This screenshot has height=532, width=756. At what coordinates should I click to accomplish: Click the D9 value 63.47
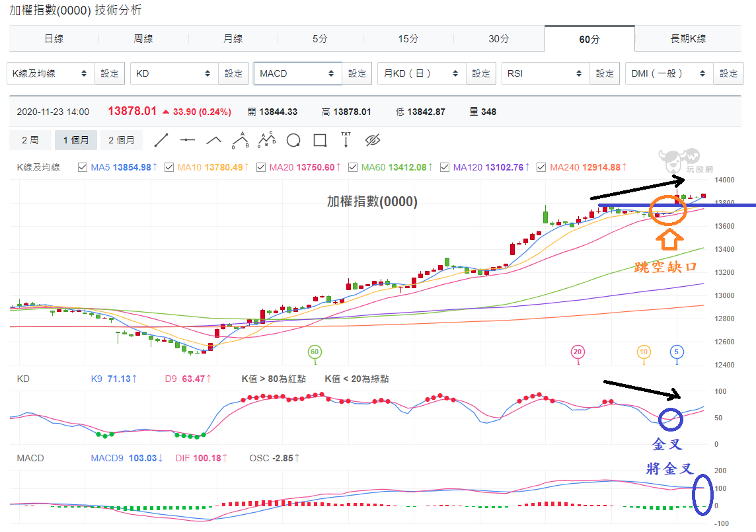(194, 379)
